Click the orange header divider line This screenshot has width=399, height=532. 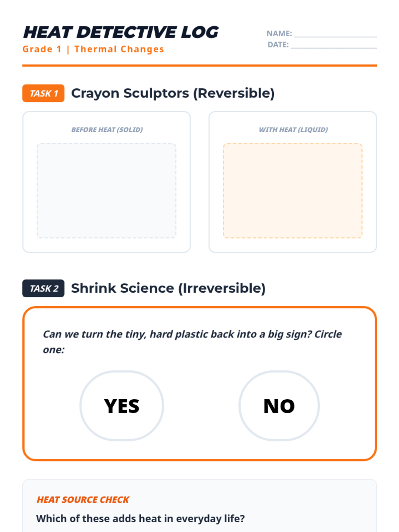pyautogui.click(x=199, y=66)
